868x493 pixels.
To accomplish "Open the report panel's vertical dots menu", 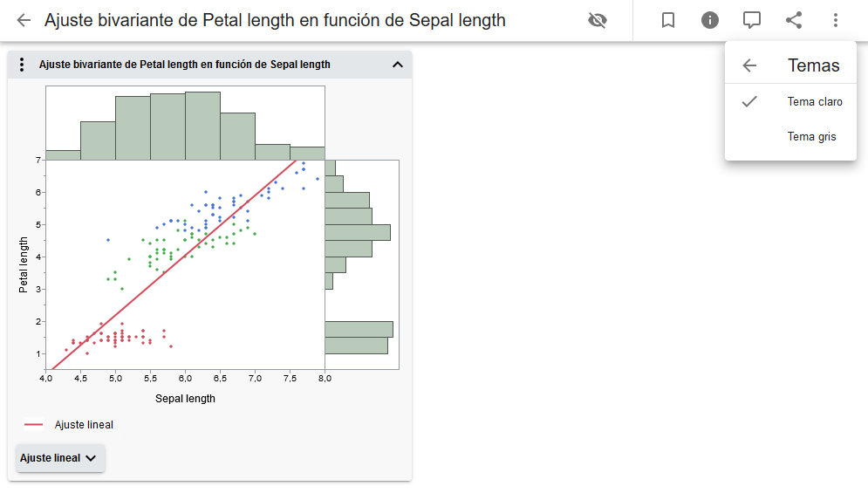I will pyautogui.click(x=23, y=65).
